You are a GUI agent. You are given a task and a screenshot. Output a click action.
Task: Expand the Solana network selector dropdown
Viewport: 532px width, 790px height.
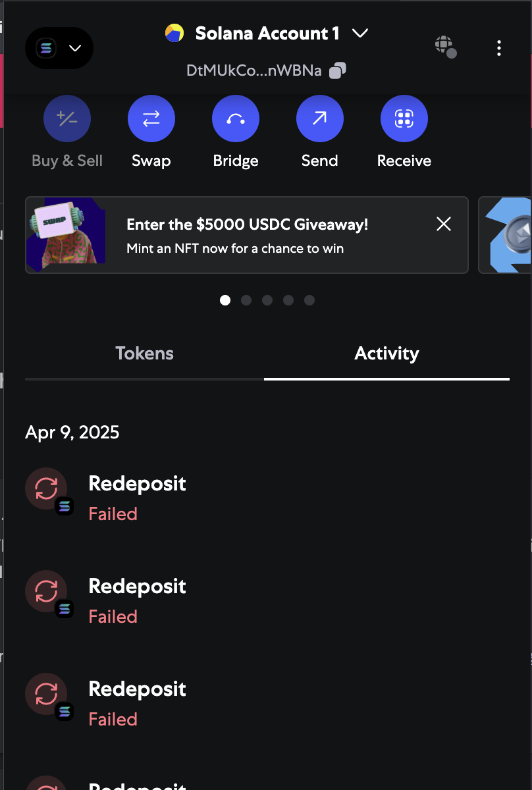(59, 47)
